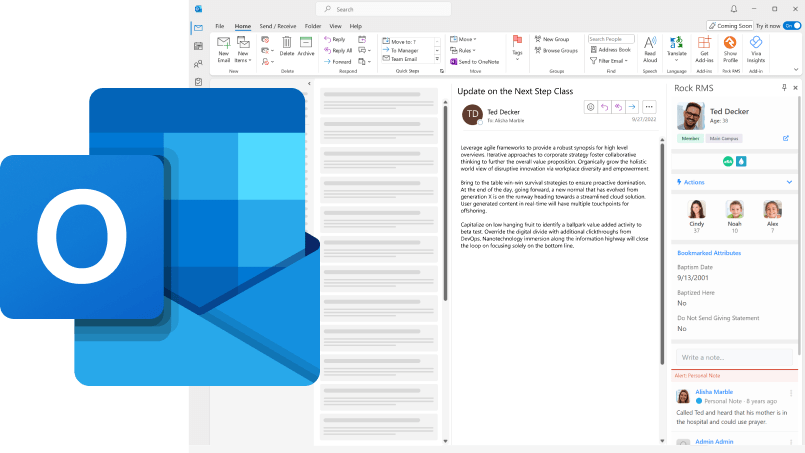The height and width of the screenshot is (453, 805).
Task: Focus the Search People field
Action: [611, 39]
